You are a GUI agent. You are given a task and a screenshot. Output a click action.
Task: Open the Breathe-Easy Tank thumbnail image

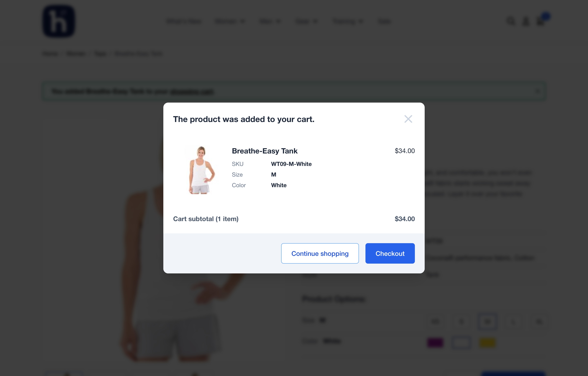[x=201, y=170]
